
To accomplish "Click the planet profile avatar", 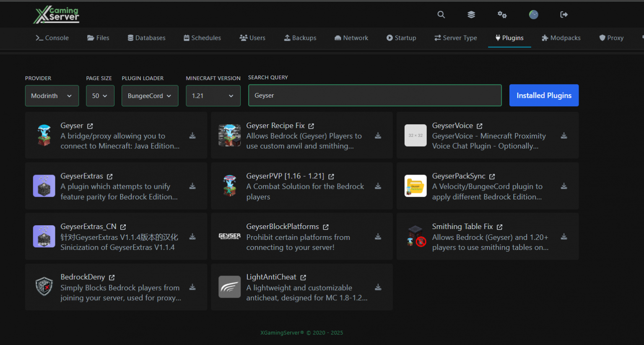I will tap(533, 14).
